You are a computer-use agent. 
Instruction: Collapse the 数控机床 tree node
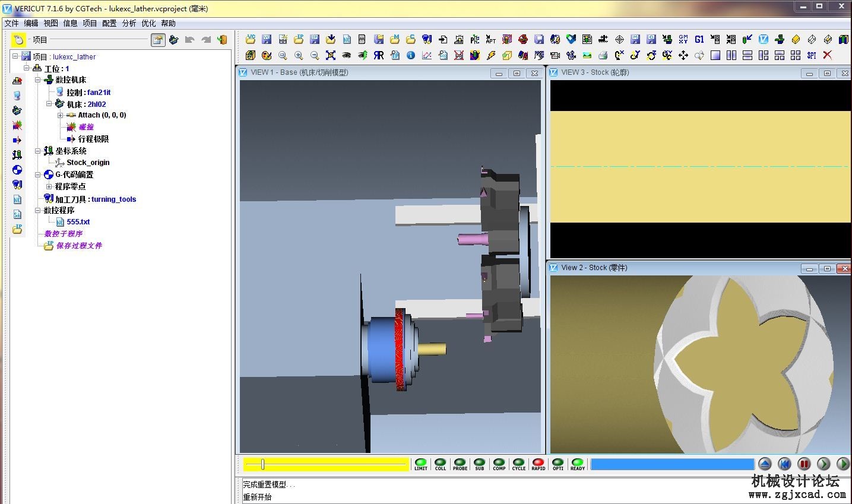pyautogui.click(x=37, y=80)
